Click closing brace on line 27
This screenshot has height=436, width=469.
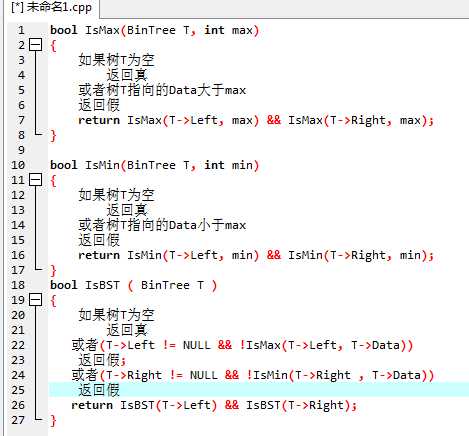pos(53,420)
